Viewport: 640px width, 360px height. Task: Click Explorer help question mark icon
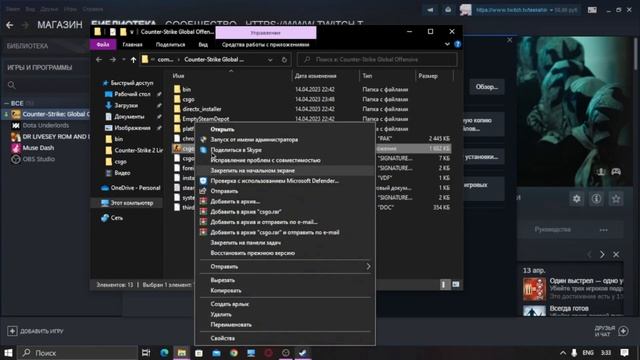click(x=458, y=44)
